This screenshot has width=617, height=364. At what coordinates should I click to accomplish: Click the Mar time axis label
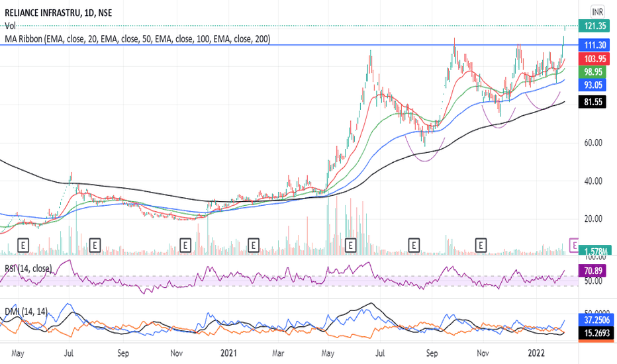(278, 353)
